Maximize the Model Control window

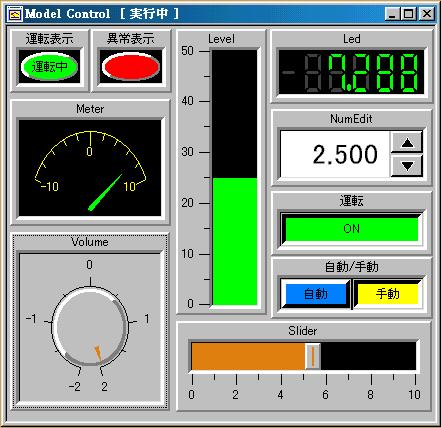pyautogui.click(x=408, y=14)
